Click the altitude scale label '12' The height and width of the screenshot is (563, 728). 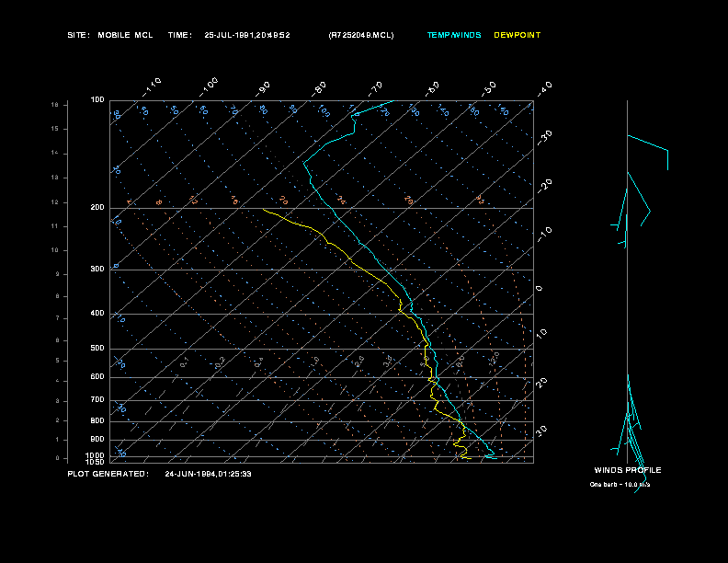[55, 202]
